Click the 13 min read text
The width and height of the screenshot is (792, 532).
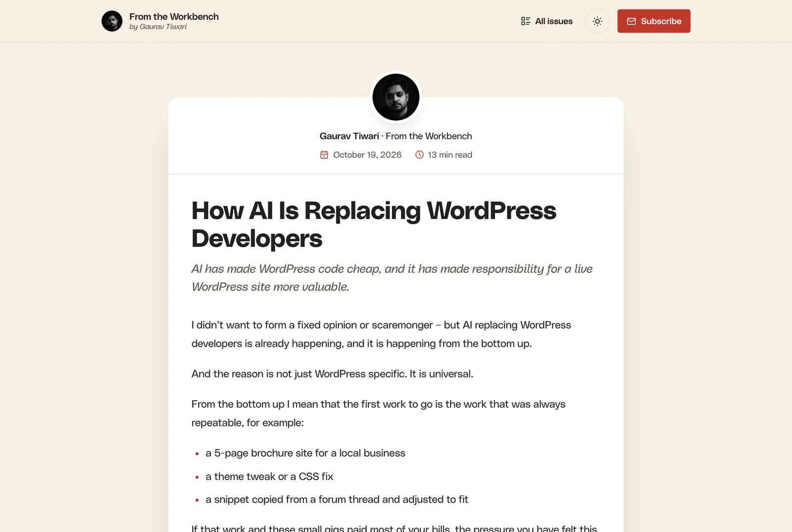[450, 155]
